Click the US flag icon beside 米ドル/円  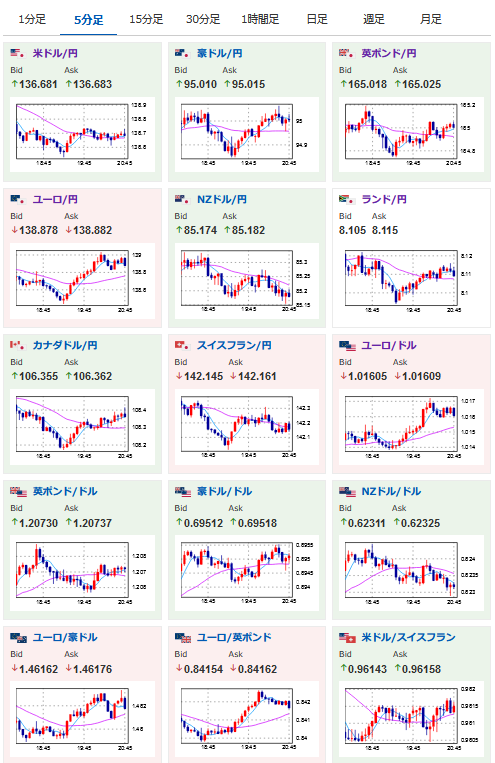pyautogui.click(x=18, y=53)
